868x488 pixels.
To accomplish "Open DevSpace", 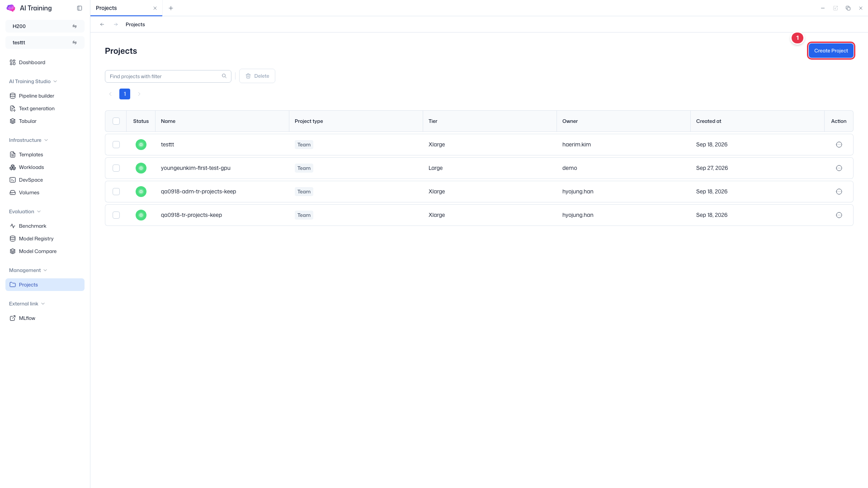I will pos(45,180).
